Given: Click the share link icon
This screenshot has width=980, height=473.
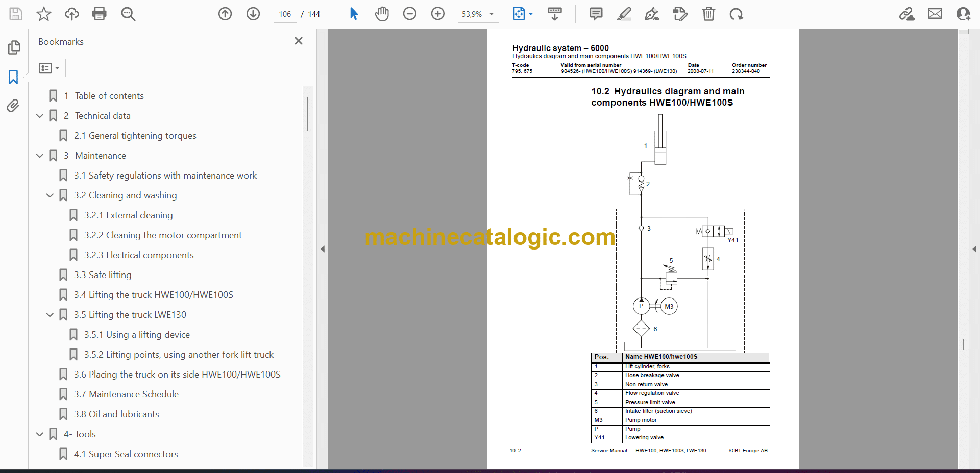Looking at the screenshot, I should [907, 14].
